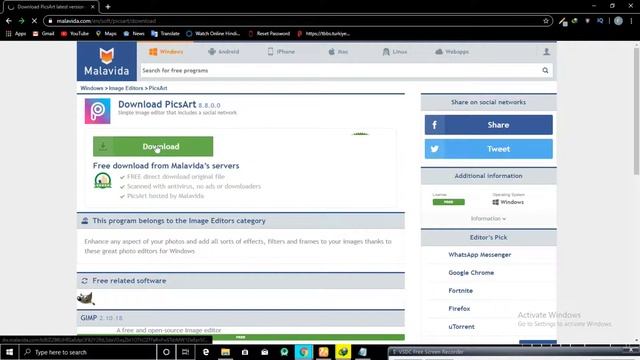Tweet this page via Twitter button
Viewport: 640px width, 360px height.
click(489, 149)
